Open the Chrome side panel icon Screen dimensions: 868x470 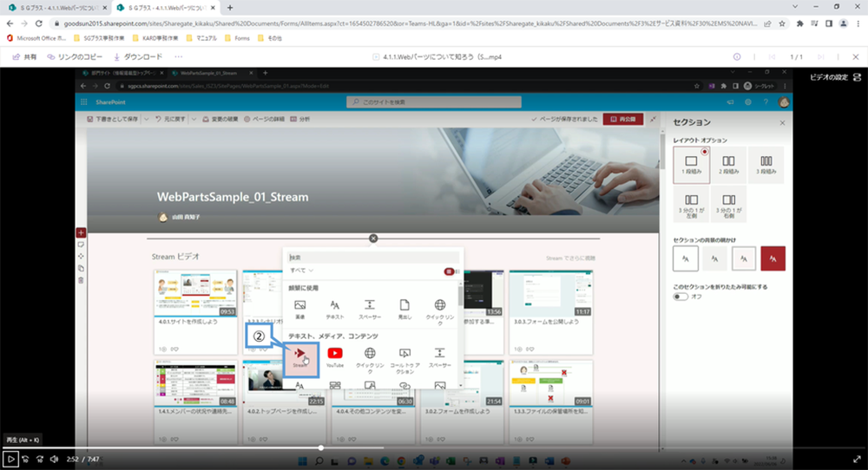(829, 23)
